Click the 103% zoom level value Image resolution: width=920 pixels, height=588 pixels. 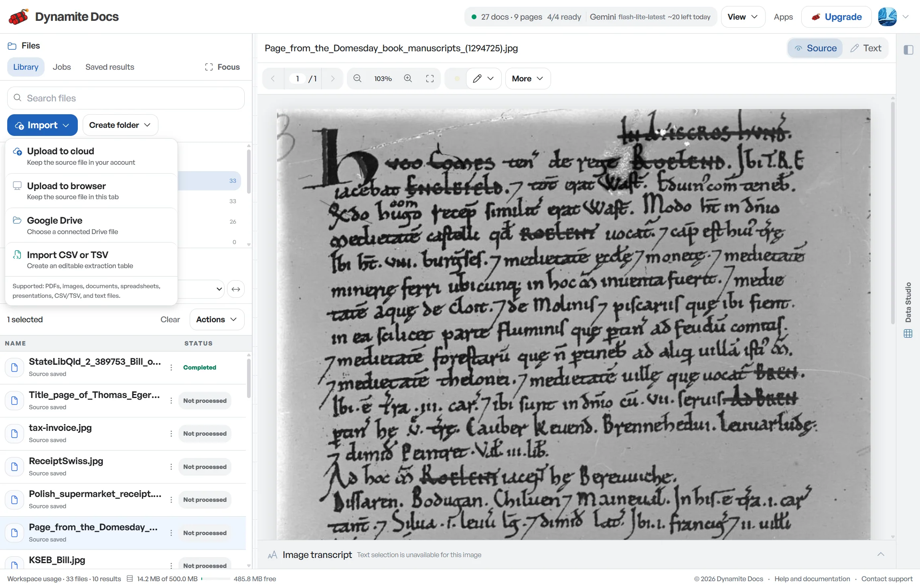[383, 79]
